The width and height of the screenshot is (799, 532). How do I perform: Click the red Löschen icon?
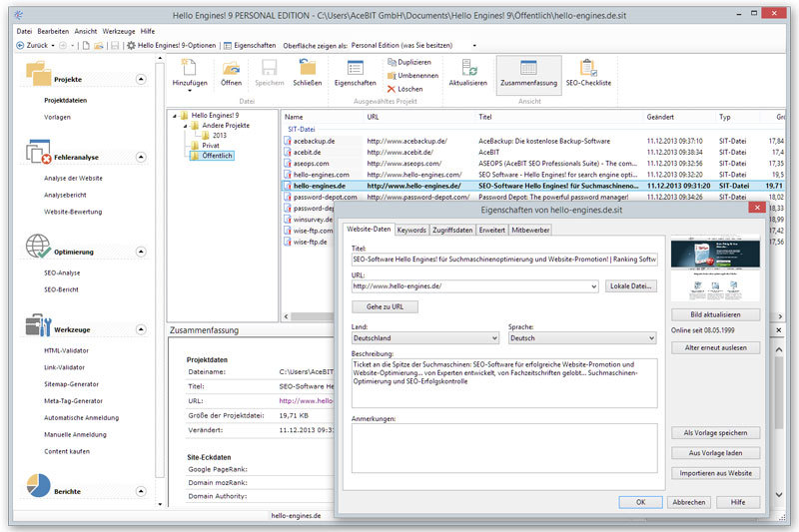pos(392,89)
